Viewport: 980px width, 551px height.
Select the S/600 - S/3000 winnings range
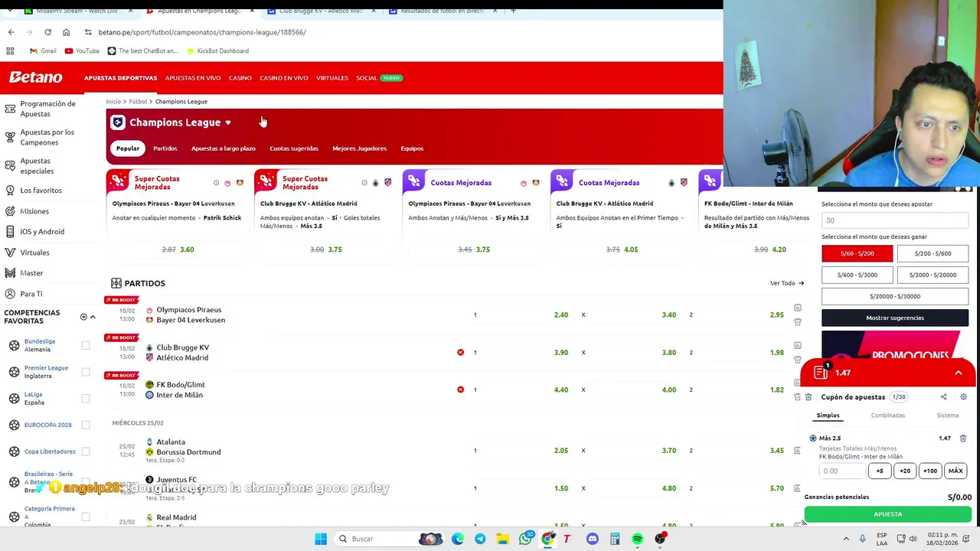point(857,275)
